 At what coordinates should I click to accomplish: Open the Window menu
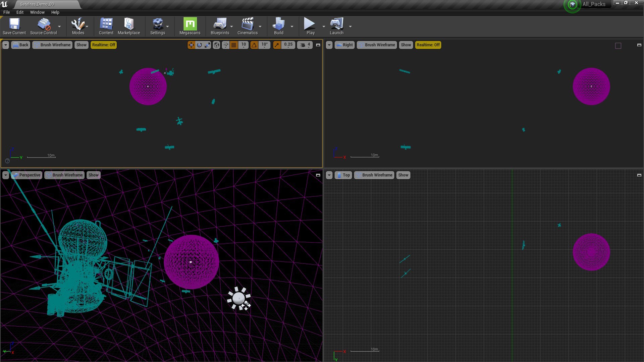coord(37,12)
